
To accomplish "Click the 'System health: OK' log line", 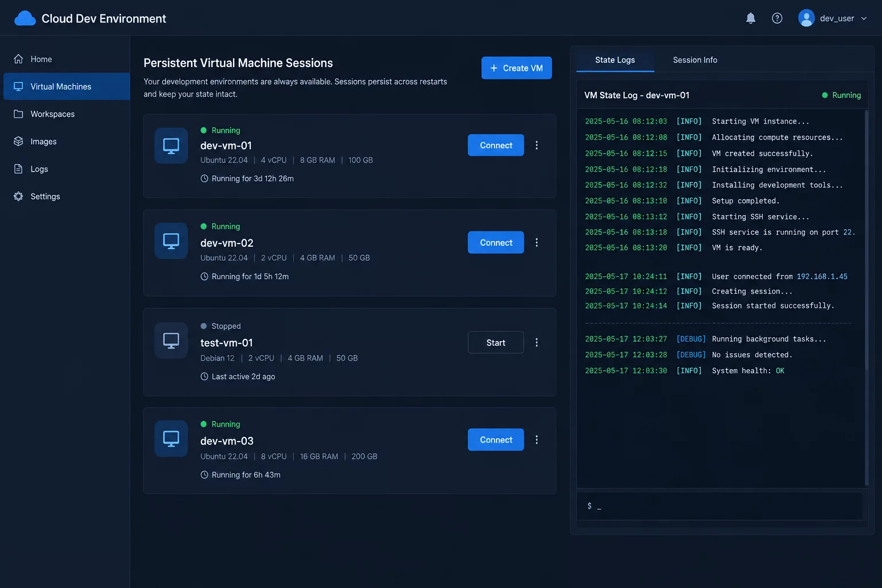I will [684, 371].
